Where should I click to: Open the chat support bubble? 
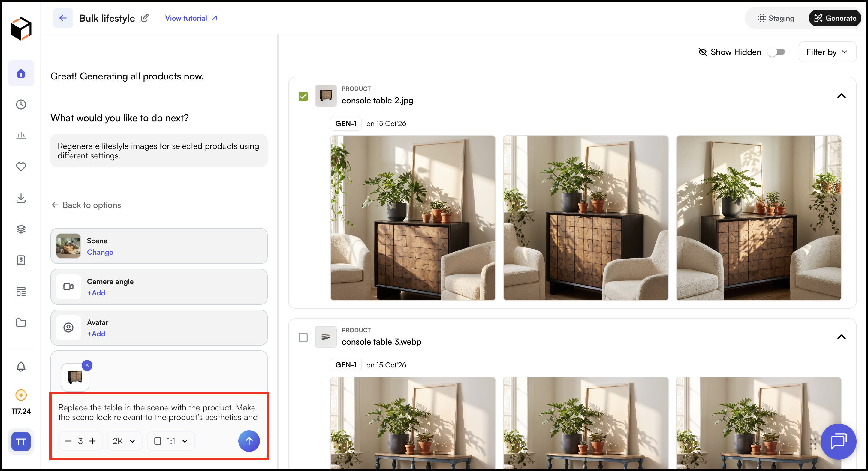(x=838, y=441)
